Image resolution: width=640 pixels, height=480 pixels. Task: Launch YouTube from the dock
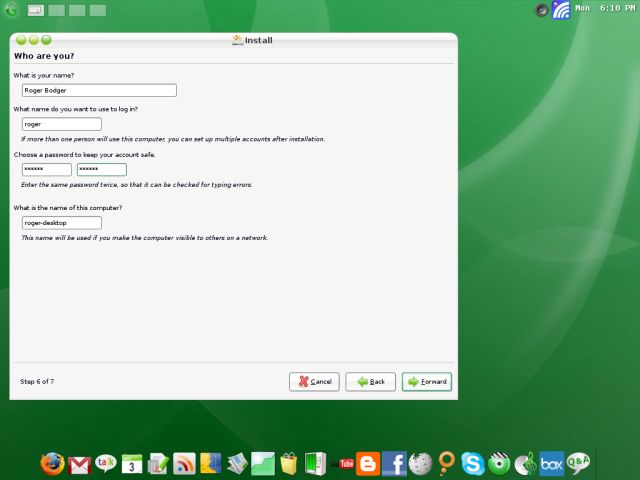click(347, 464)
